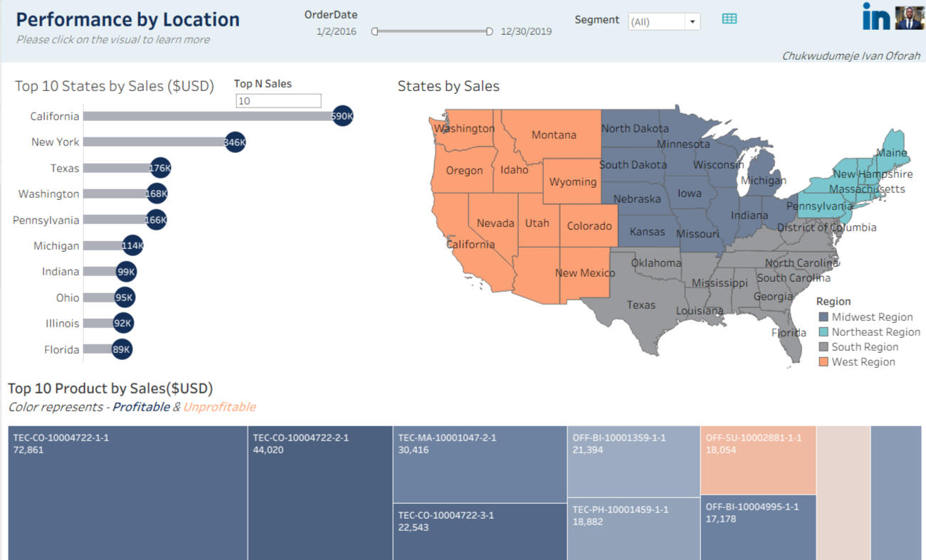Image resolution: width=926 pixels, height=560 pixels.
Task: Click the teal data grid icon
Action: pos(729,18)
